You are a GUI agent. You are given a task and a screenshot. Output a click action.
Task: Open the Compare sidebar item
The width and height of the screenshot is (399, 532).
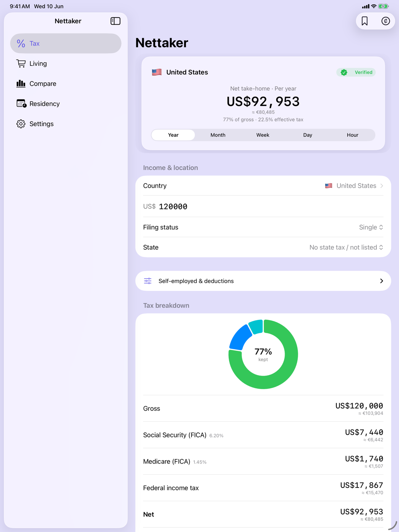66,84
